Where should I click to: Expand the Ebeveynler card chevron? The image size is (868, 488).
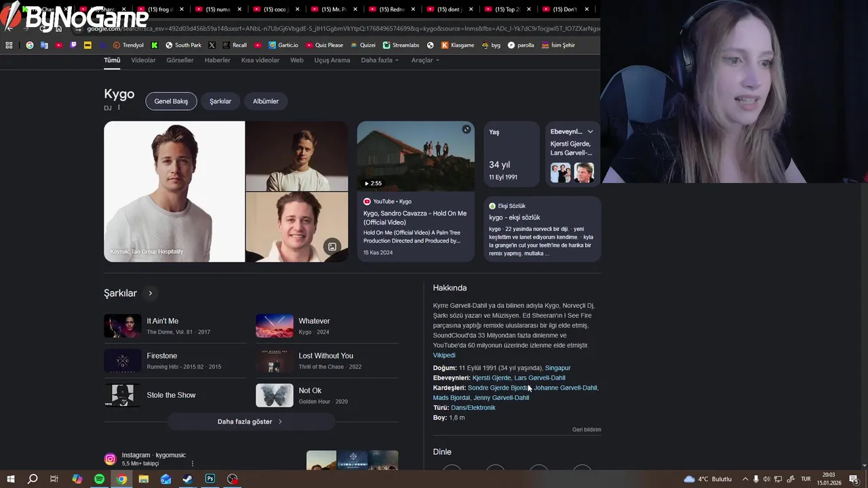pos(590,131)
